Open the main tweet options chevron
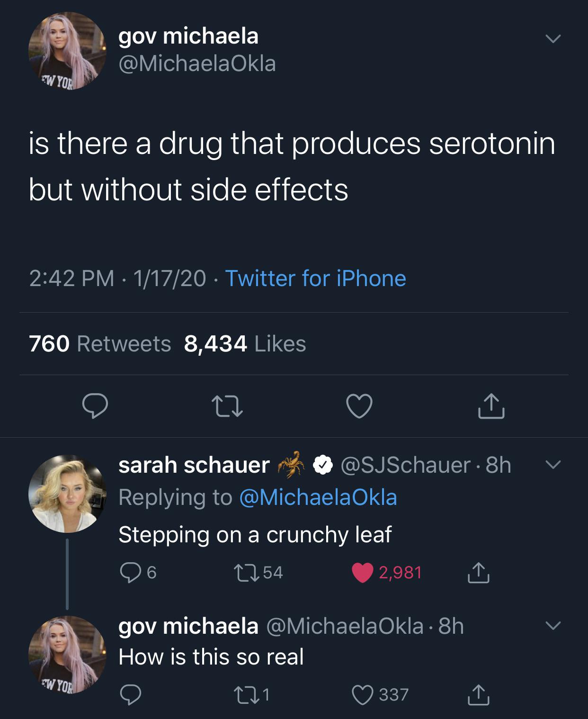Image resolution: width=588 pixels, height=719 pixels. (x=552, y=39)
